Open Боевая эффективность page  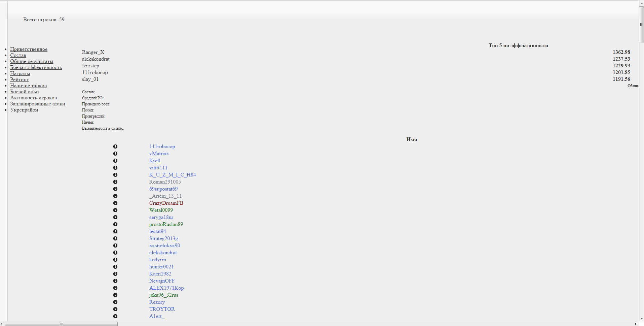(x=36, y=67)
